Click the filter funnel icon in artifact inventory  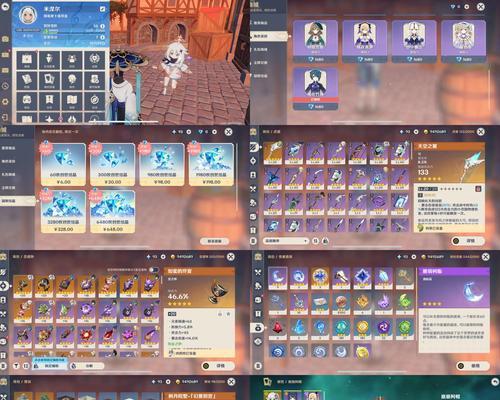[15, 366]
